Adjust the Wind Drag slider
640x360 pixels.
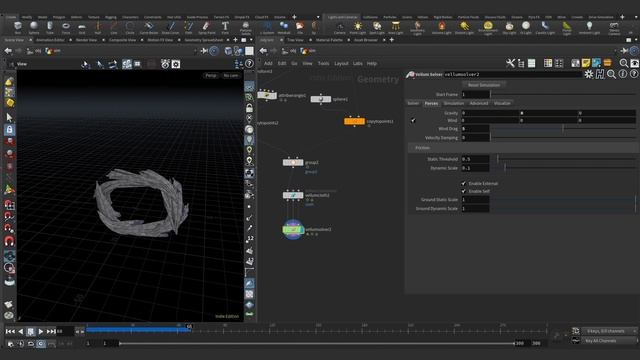pos(563,129)
